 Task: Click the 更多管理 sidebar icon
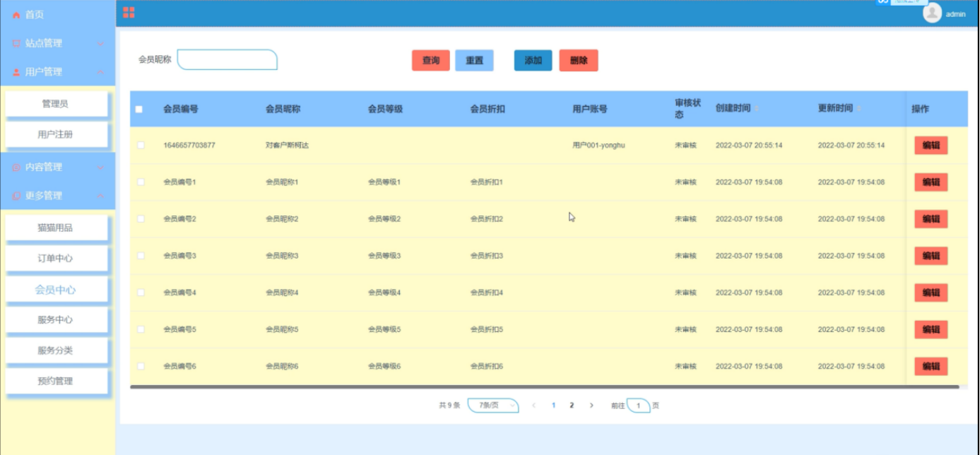tap(17, 196)
